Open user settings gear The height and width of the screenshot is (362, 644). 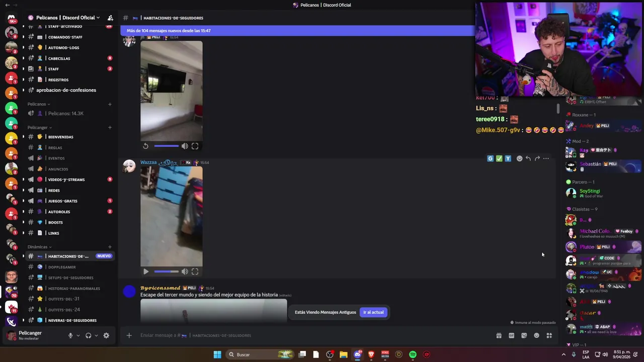pyautogui.click(x=106, y=335)
